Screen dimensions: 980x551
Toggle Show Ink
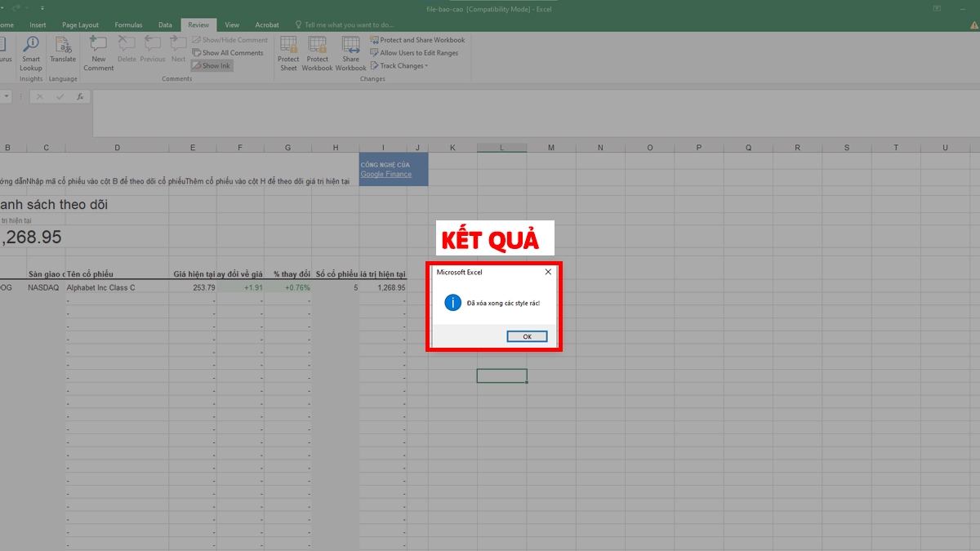[x=211, y=65]
